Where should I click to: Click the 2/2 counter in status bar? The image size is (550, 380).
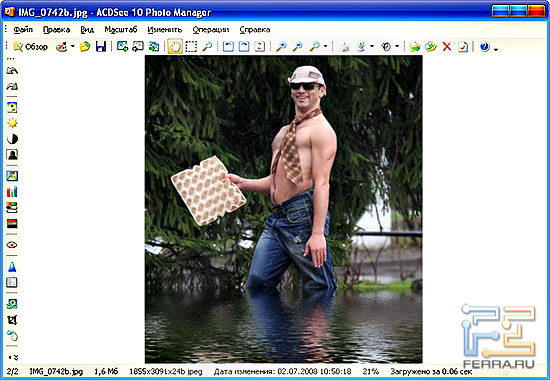click(12, 371)
